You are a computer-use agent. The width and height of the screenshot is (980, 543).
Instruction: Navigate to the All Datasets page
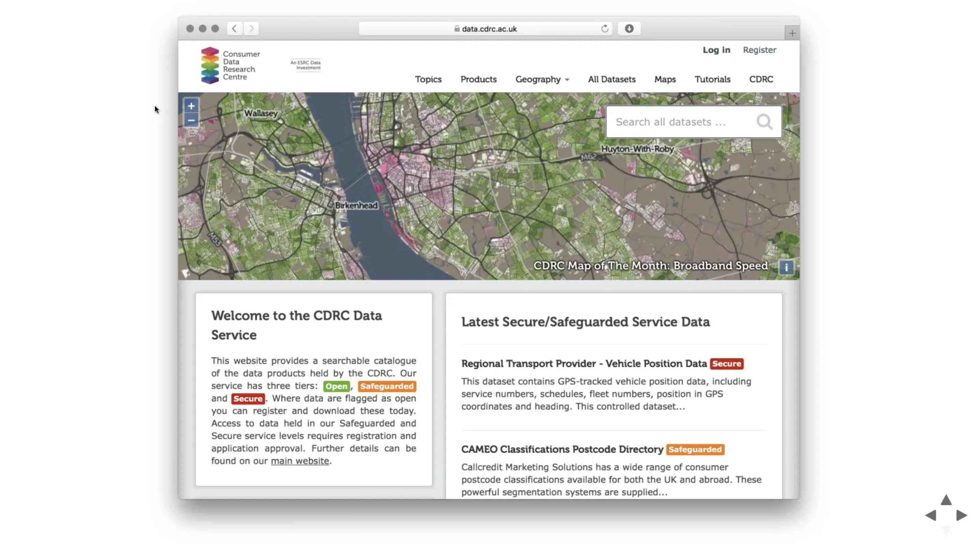[611, 79]
